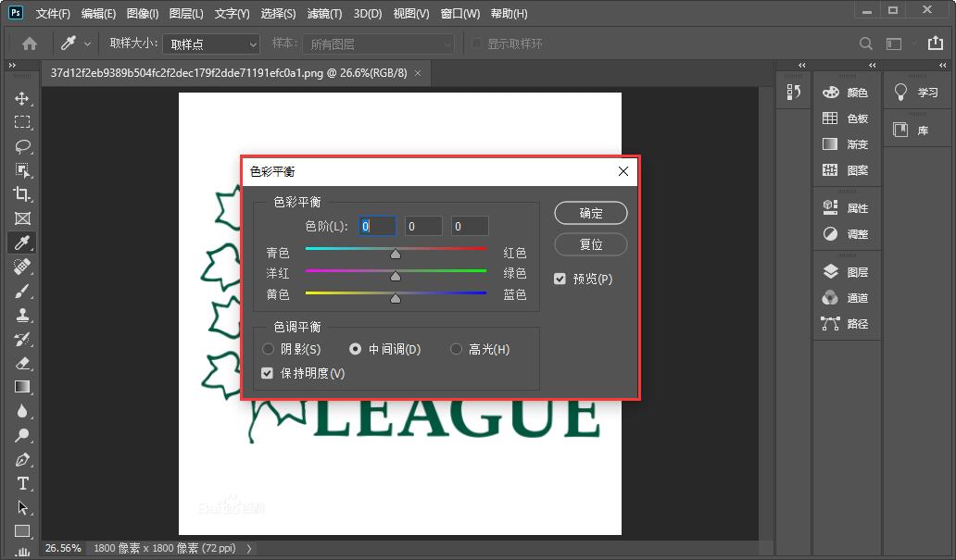Select the Move tool
The width and height of the screenshot is (956, 560).
pos(22,97)
